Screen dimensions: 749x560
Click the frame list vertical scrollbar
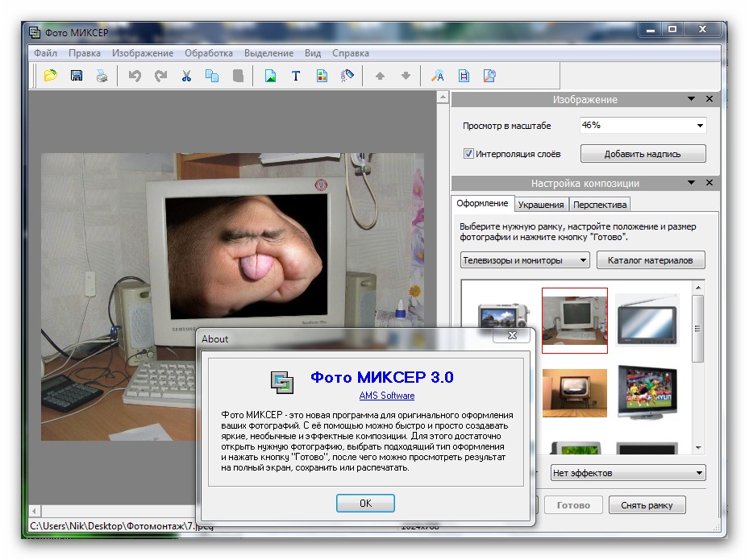click(x=698, y=330)
